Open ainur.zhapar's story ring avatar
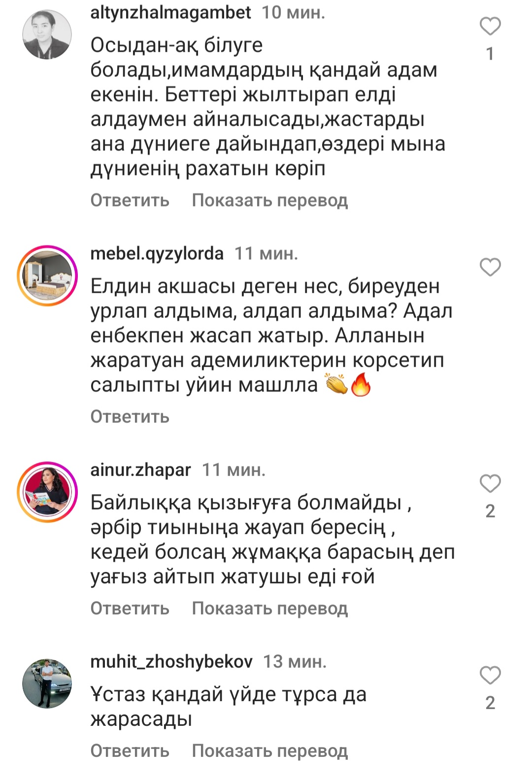The width and height of the screenshot is (532, 780). coord(47,492)
